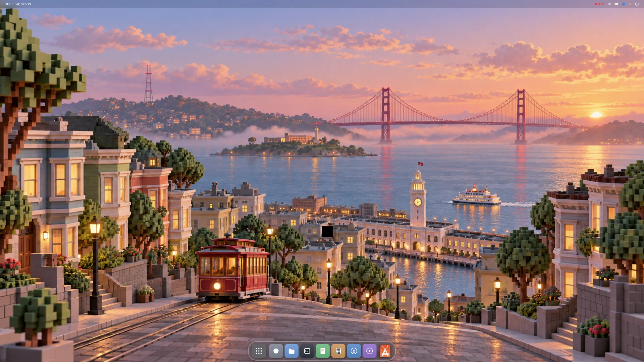Image resolution: width=644 pixels, height=362 pixels.
Task: Check the battery indicator
Action: point(616,4)
